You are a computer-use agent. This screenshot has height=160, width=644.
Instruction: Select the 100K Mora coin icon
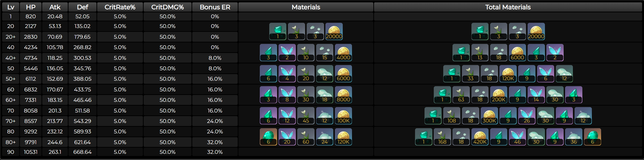click(x=343, y=116)
